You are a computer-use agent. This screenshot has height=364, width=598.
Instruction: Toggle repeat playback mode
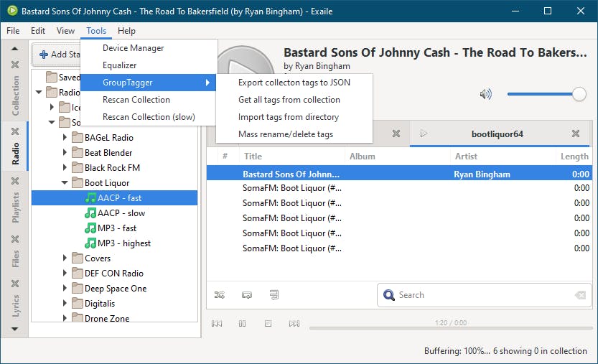[247, 294]
